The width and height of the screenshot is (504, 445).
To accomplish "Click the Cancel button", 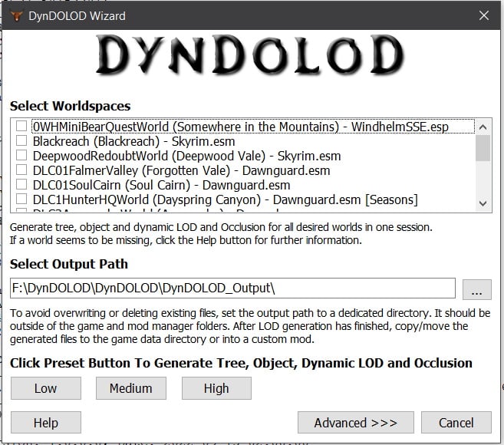I will [x=456, y=423].
